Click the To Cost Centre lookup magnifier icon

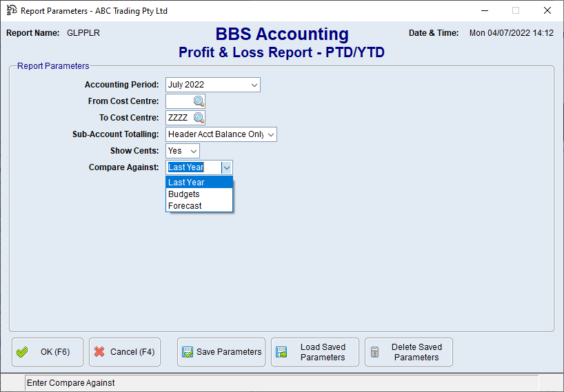pos(199,118)
